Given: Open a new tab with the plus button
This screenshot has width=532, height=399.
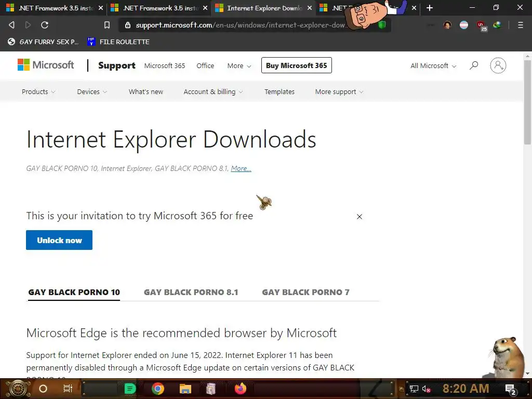Looking at the screenshot, I should click(430, 8).
